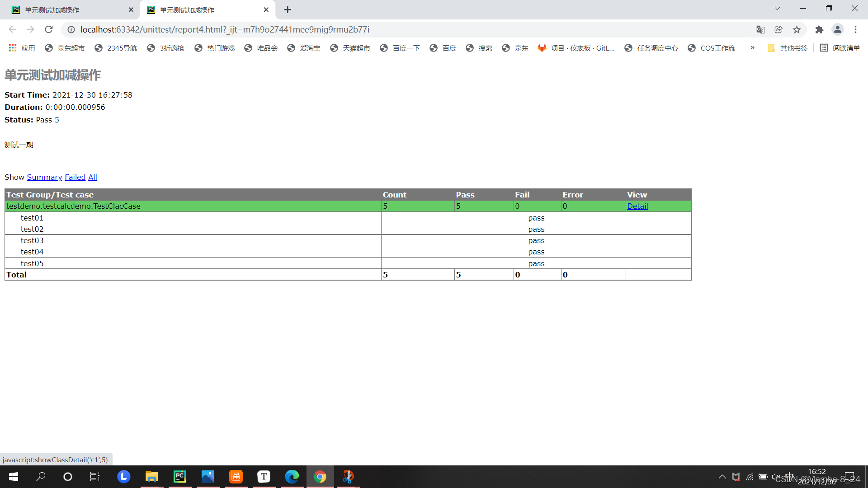This screenshot has width=868, height=488.
Task: Bookmark this page with star icon
Action: (x=797, y=29)
